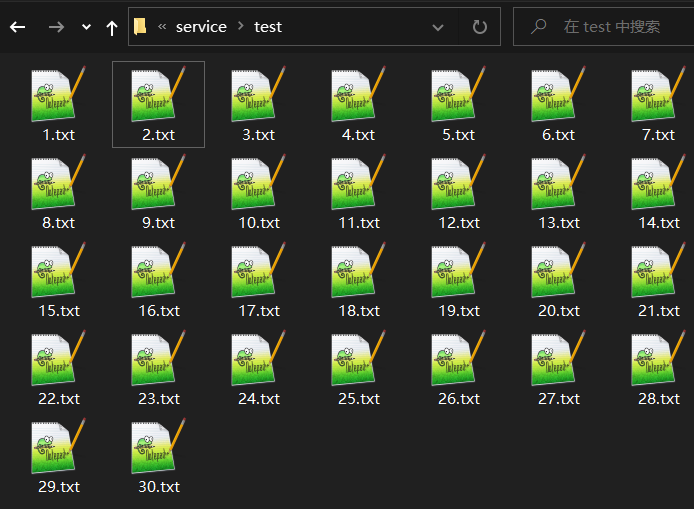Select the 29.txt file
Viewport: 694px width, 509px height.
58,456
